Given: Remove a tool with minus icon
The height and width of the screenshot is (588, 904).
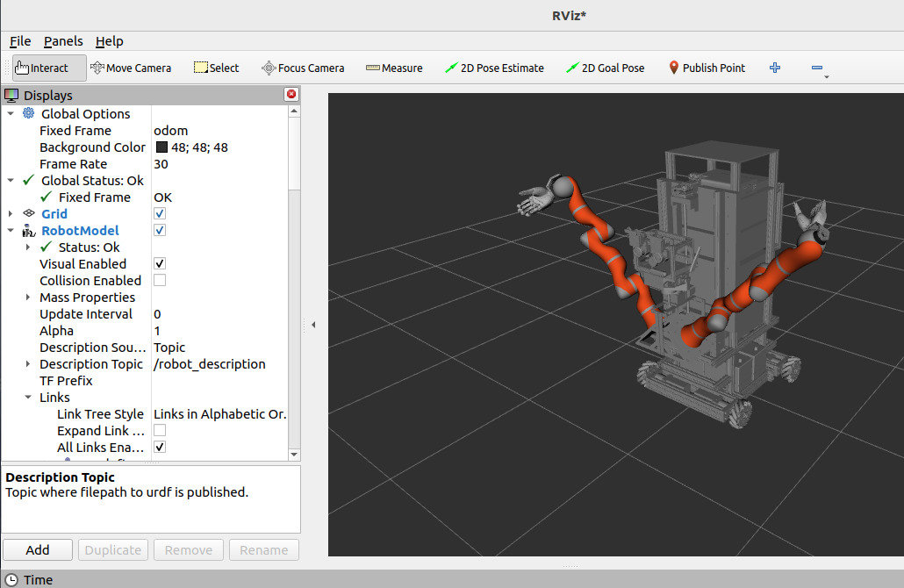Looking at the screenshot, I should (816, 68).
